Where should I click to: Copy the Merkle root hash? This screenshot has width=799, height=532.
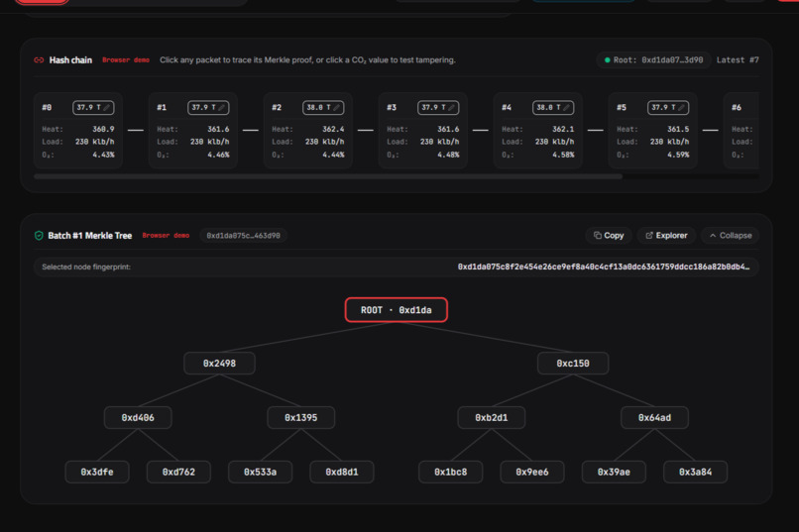point(609,235)
